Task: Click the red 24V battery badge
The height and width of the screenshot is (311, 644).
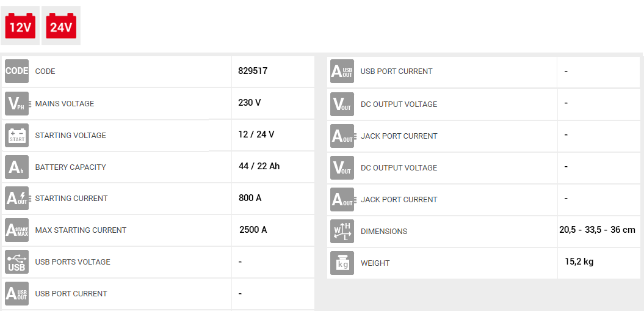Action: point(61,26)
